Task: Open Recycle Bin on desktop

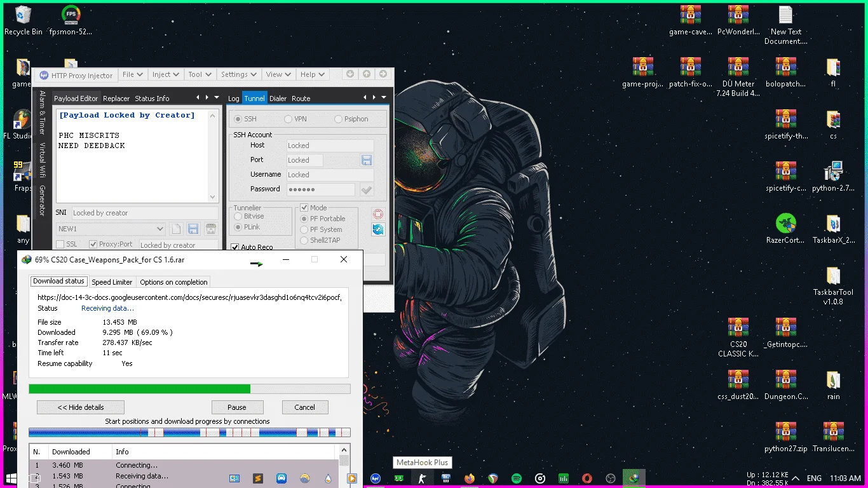Action: coord(24,20)
